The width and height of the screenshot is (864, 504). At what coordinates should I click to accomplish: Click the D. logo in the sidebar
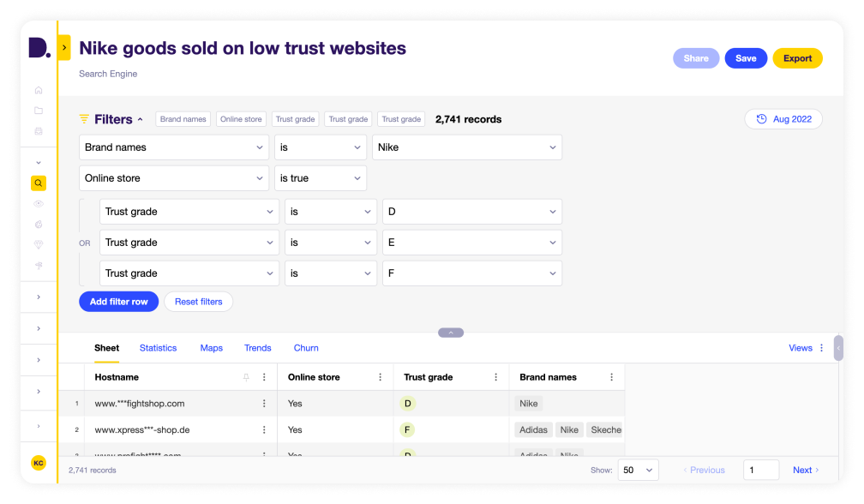pyautogui.click(x=39, y=48)
